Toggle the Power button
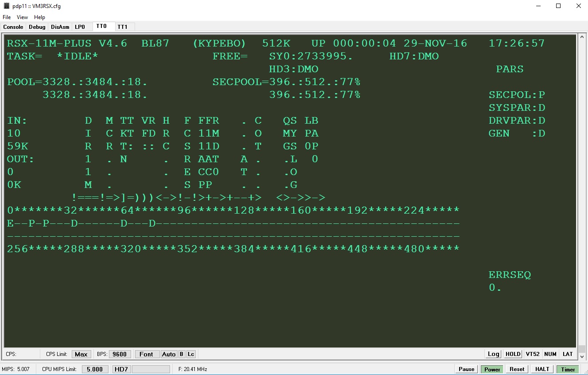 pyautogui.click(x=492, y=369)
